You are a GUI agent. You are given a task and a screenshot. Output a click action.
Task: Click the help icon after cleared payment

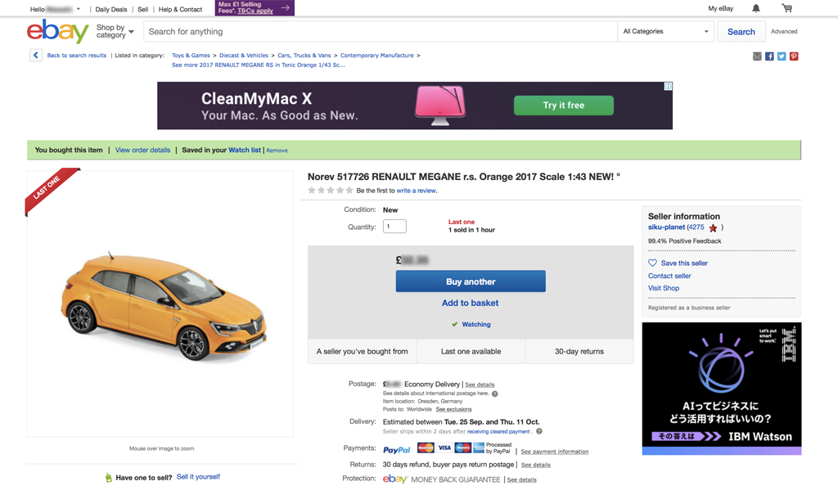[x=539, y=431]
